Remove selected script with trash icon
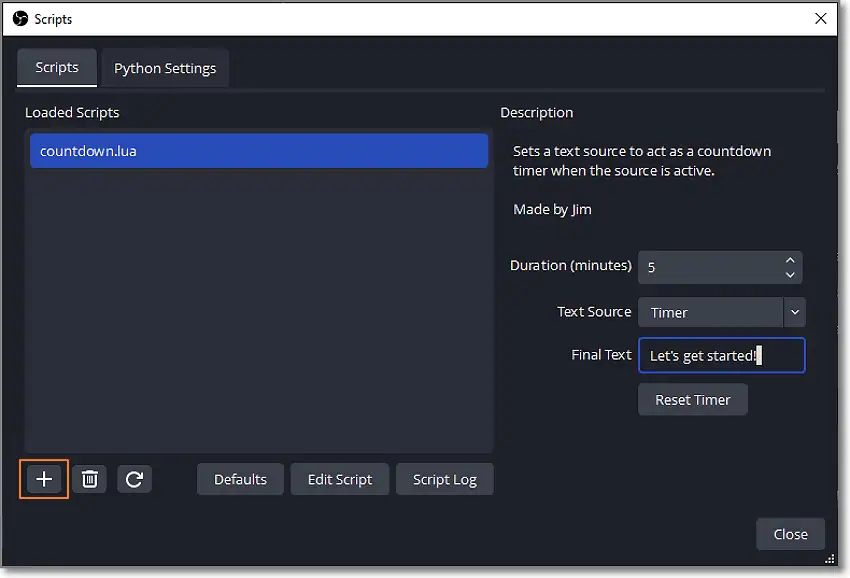 pos(89,480)
